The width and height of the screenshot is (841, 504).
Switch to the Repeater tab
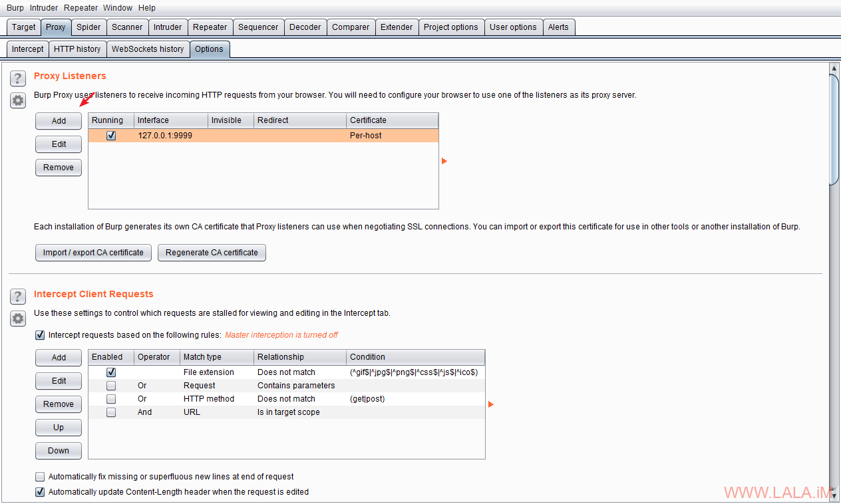point(210,27)
